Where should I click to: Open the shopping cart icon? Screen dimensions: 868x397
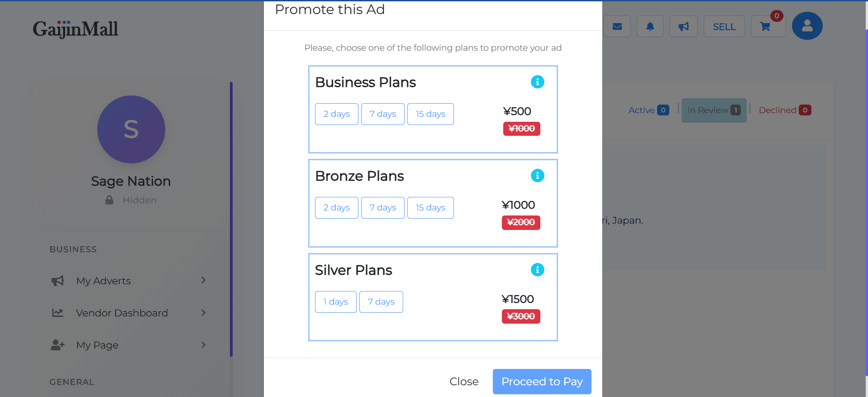[766, 26]
